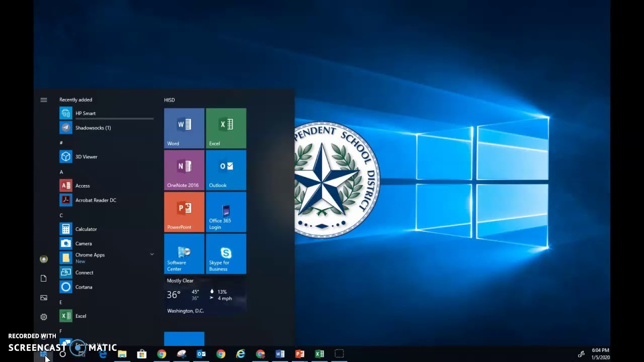The width and height of the screenshot is (644, 362).
Task: Open HP Smart from Recently added
Action: [x=106, y=113]
